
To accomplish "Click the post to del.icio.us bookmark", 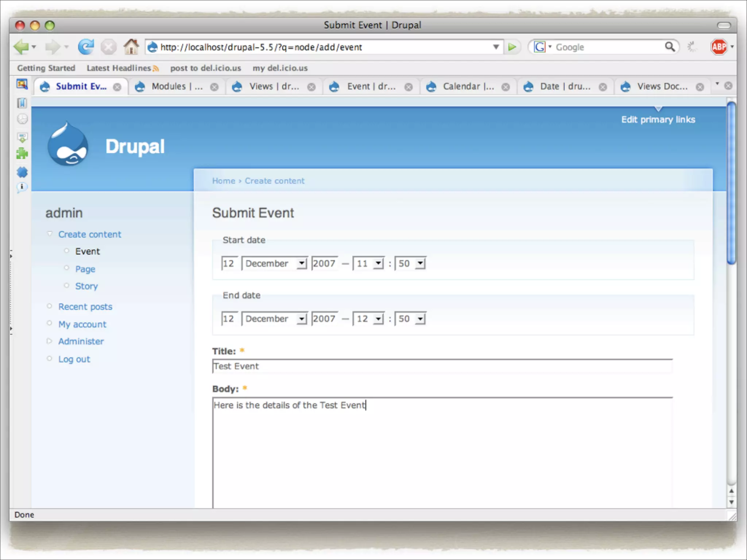I will click(x=205, y=68).
